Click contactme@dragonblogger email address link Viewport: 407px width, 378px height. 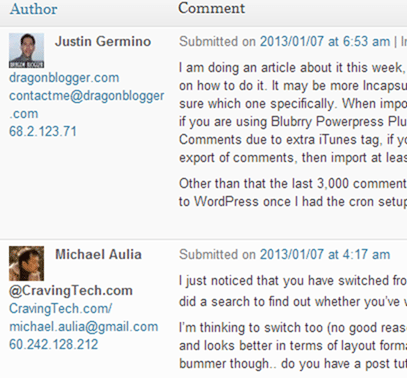pyautogui.click(x=87, y=96)
